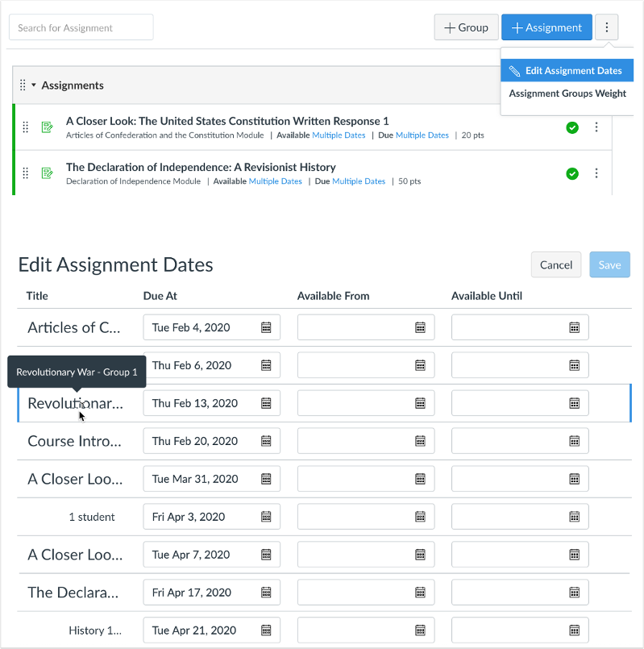Click calendar icon in first Available Until field
644x649 pixels.
point(575,327)
